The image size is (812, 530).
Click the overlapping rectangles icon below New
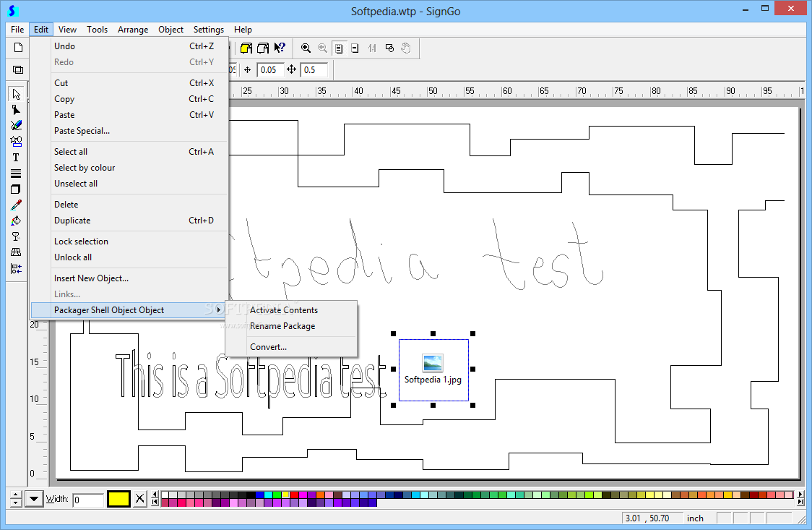(18, 69)
